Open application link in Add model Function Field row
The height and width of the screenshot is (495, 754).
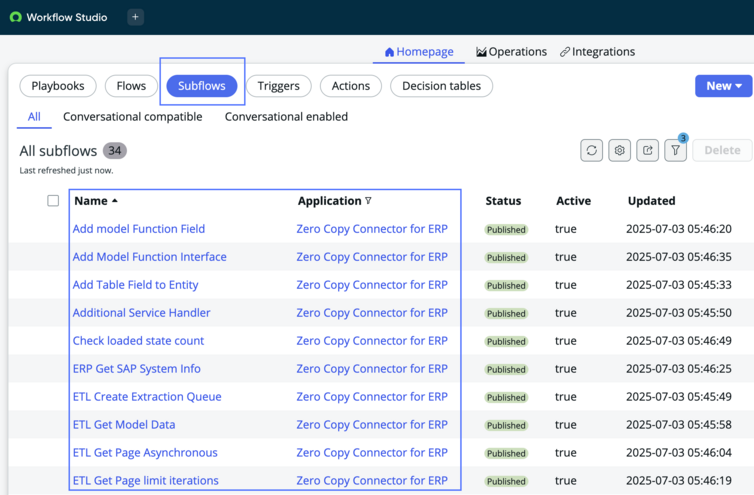point(372,229)
